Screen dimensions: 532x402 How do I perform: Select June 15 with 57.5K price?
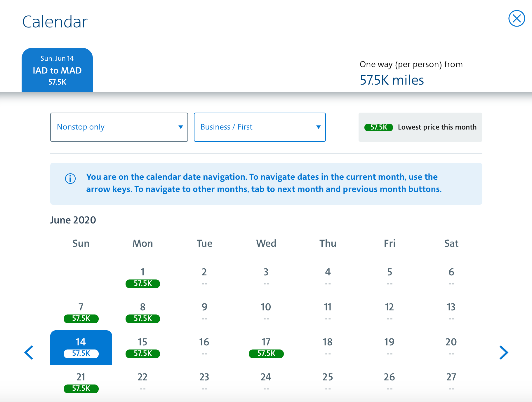(142, 347)
